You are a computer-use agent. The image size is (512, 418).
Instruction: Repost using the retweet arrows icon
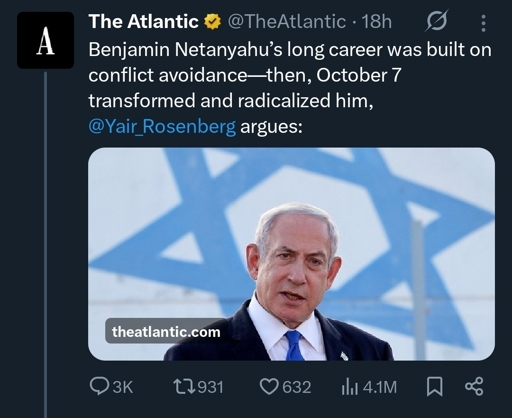184,387
